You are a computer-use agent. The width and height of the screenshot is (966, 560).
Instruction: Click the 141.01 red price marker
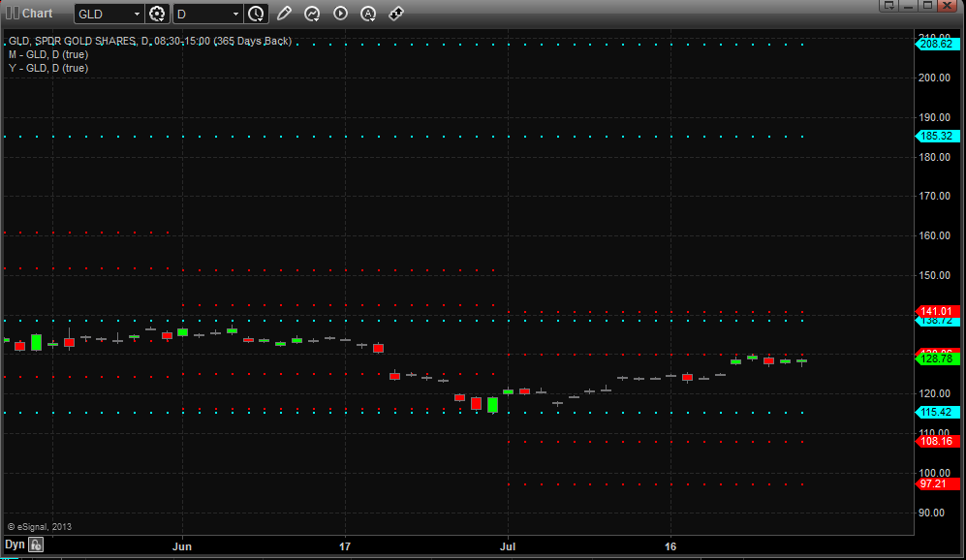pyautogui.click(x=938, y=311)
